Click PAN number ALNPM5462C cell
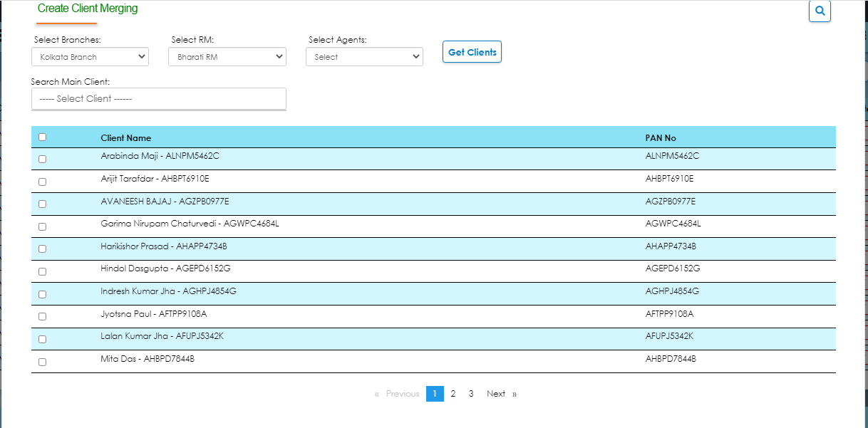 pos(672,156)
